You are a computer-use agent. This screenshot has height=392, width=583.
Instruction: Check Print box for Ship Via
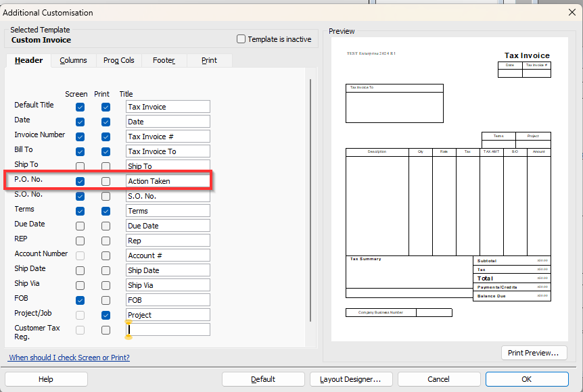(x=106, y=285)
